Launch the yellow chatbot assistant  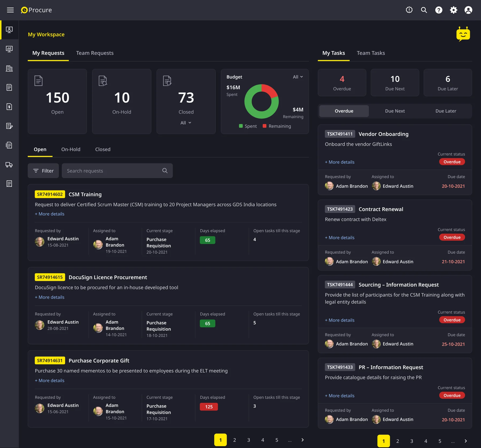pyautogui.click(x=463, y=34)
